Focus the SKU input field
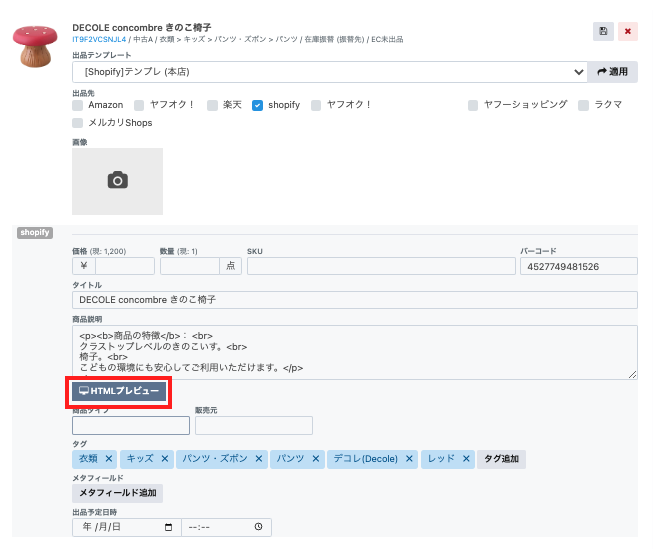This screenshot has width=663, height=549. (x=381, y=266)
